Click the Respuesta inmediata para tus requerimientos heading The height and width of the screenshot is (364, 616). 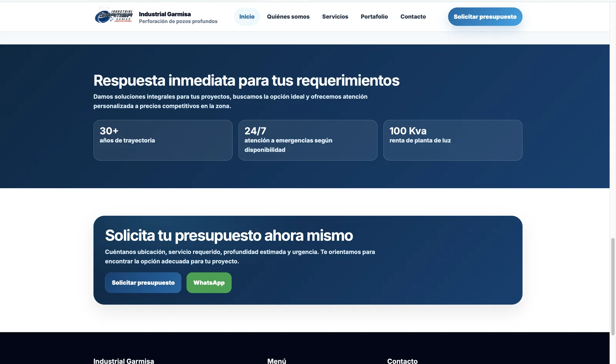point(246,80)
